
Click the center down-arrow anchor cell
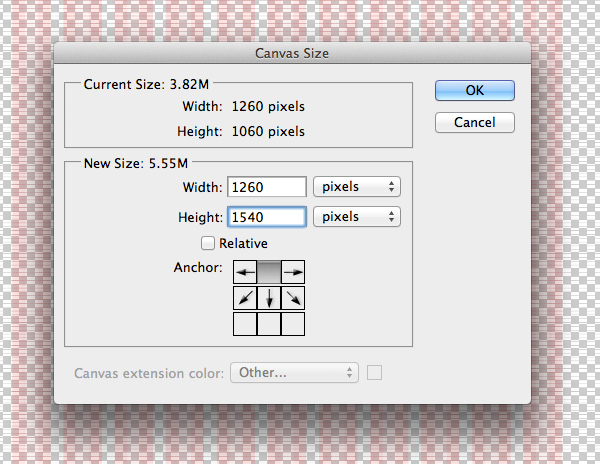tap(269, 298)
